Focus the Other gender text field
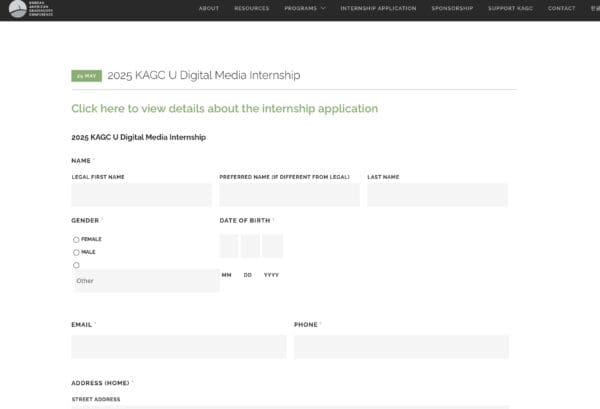Viewport: 600px width, 409px height. pyautogui.click(x=146, y=280)
